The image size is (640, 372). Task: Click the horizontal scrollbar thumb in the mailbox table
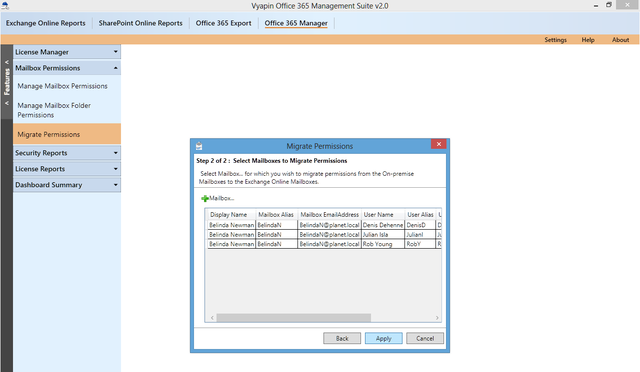293,318
